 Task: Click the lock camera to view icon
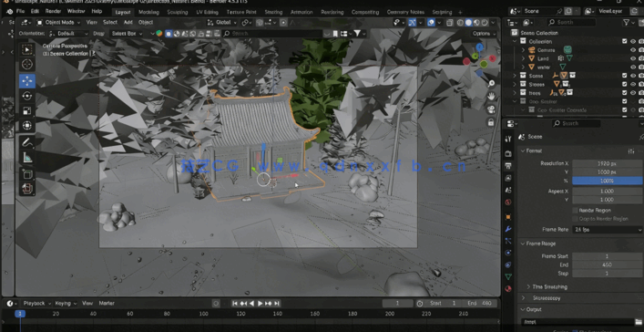[x=491, y=122]
